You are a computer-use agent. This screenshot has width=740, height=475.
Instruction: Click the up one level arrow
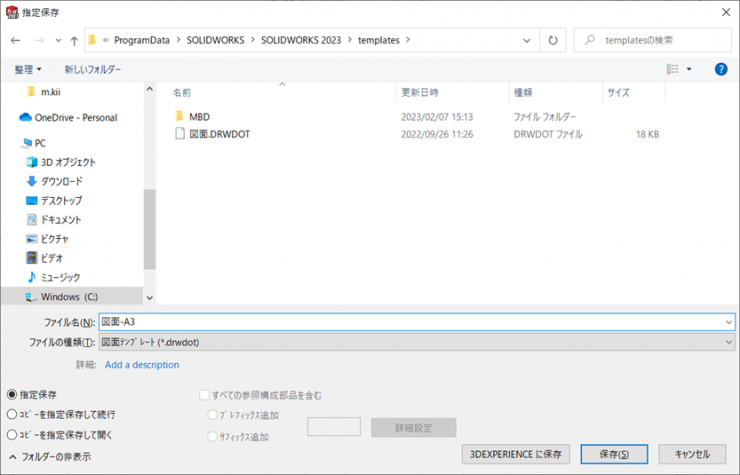[x=74, y=41]
